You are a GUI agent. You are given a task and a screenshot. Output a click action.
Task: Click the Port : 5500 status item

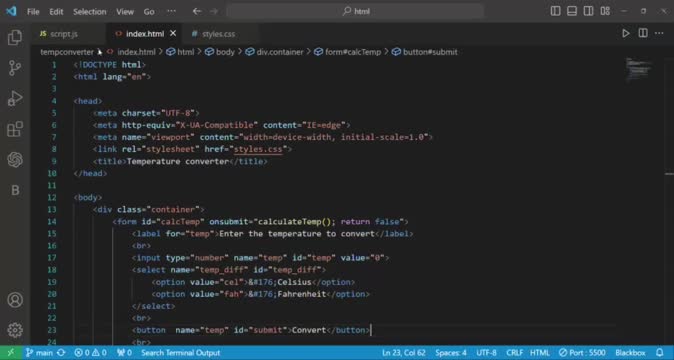tap(582, 353)
